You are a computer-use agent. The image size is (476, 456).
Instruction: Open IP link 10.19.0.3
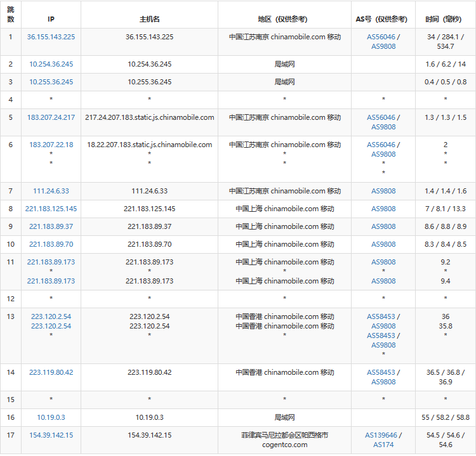tap(51, 417)
